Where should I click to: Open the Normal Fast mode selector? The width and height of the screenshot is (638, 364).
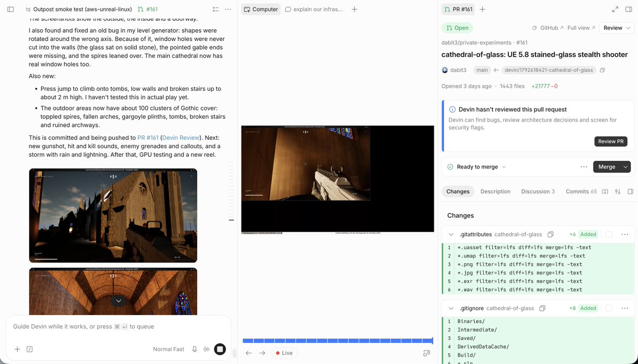point(169,349)
